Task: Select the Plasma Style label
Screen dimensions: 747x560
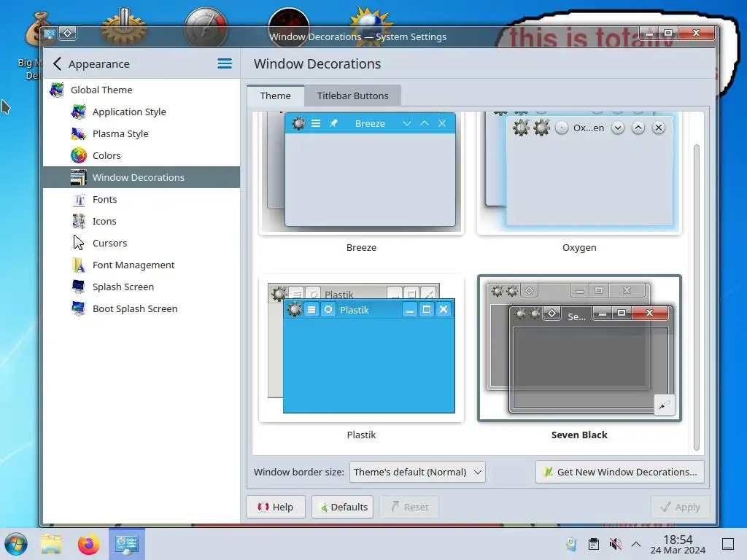Action: 120,134
